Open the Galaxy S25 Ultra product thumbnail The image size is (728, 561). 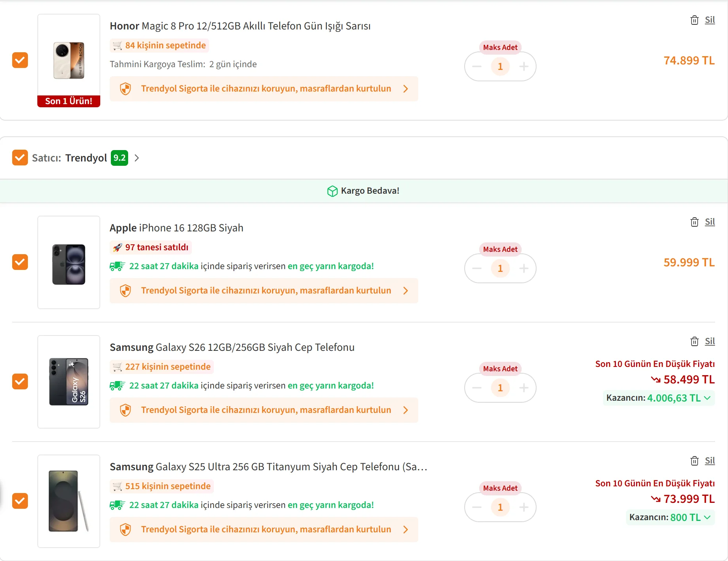click(69, 501)
